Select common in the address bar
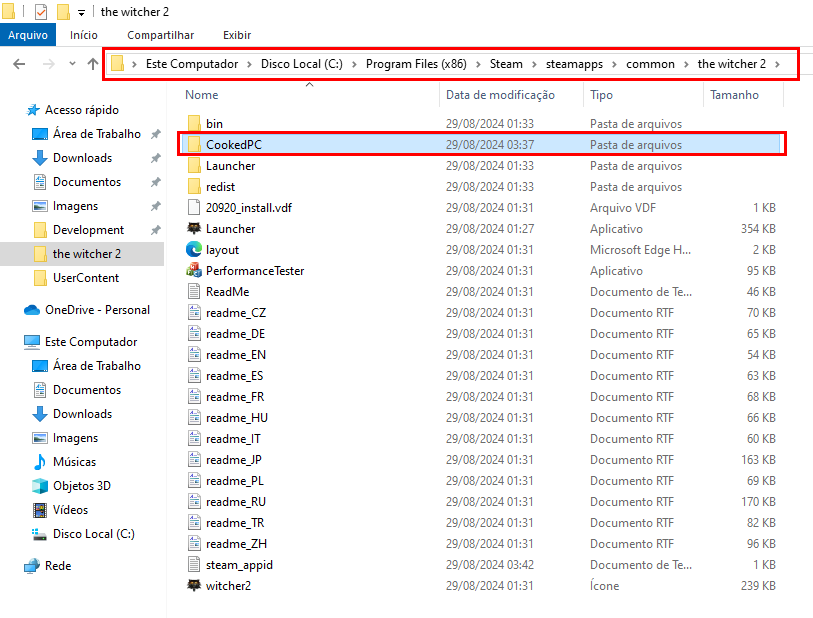This screenshot has height=618, width=813. (650, 64)
